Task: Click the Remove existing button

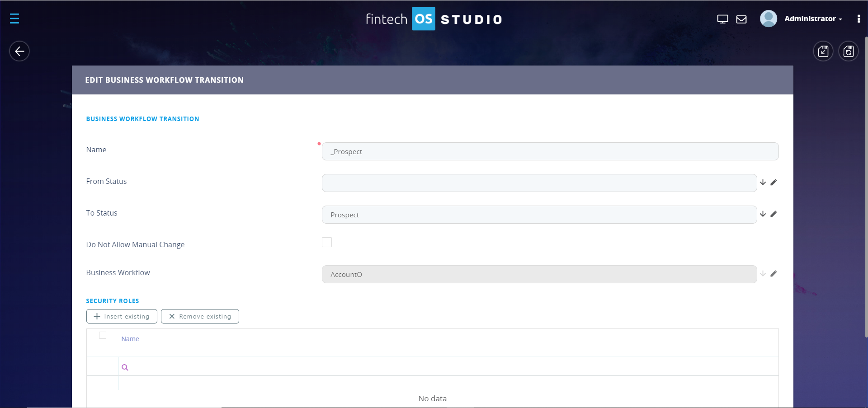Action: click(200, 316)
